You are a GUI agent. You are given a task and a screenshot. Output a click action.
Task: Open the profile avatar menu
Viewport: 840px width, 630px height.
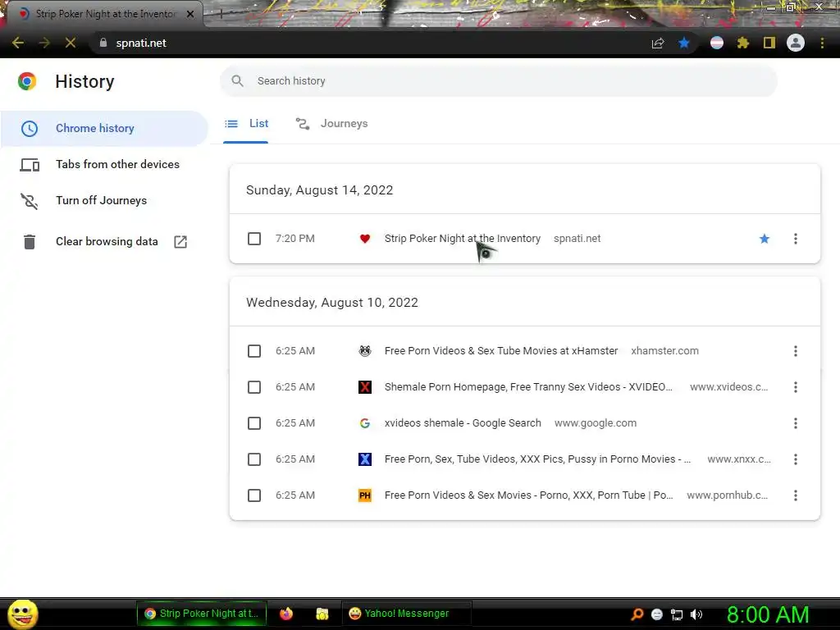(796, 43)
